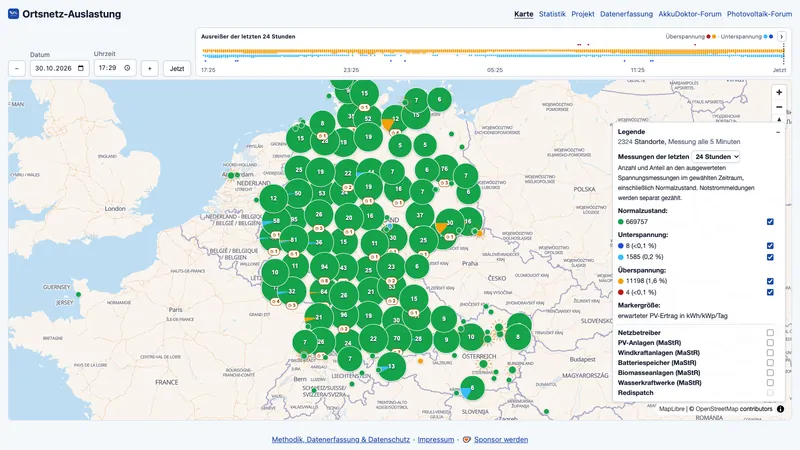Open the Datenerfassung page
This screenshot has width=800, height=450.
[626, 14]
